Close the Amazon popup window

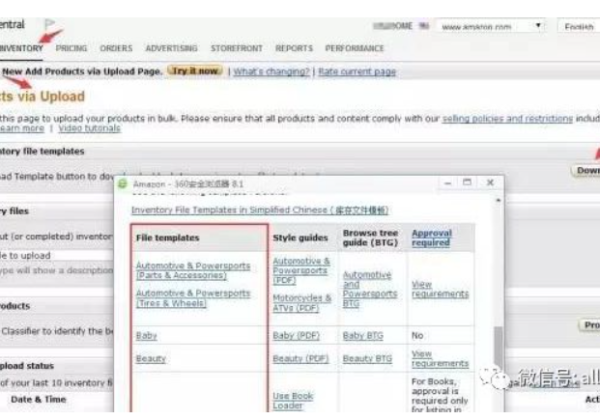[490, 182]
